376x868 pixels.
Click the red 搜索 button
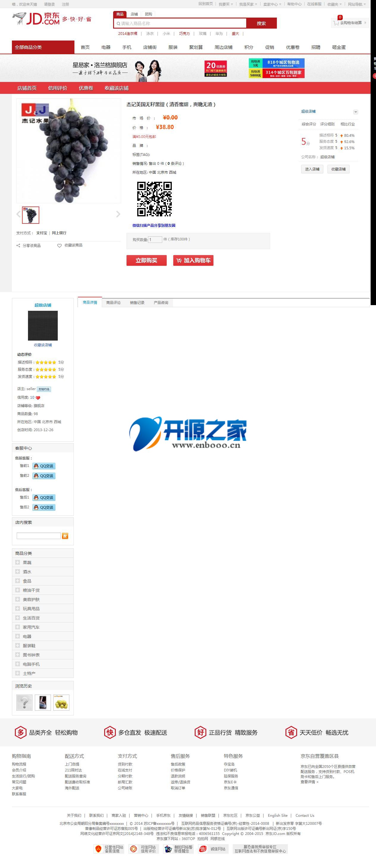pos(262,23)
